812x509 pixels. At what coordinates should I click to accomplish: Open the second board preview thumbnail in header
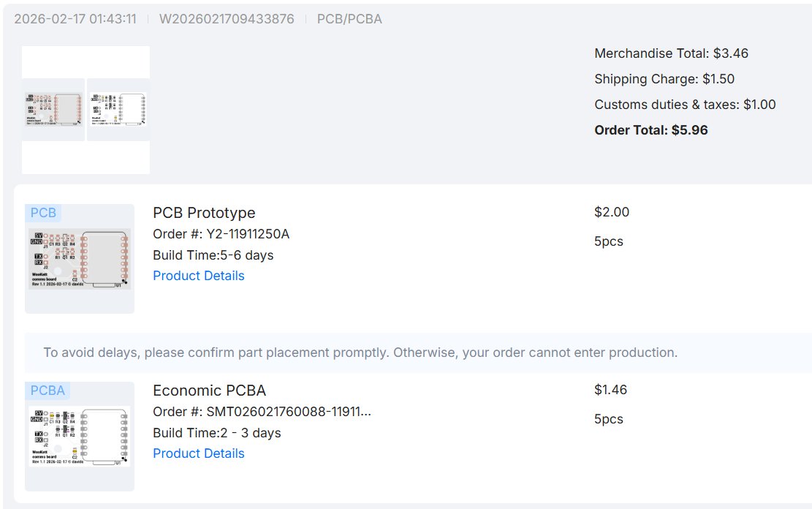click(118, 110)
